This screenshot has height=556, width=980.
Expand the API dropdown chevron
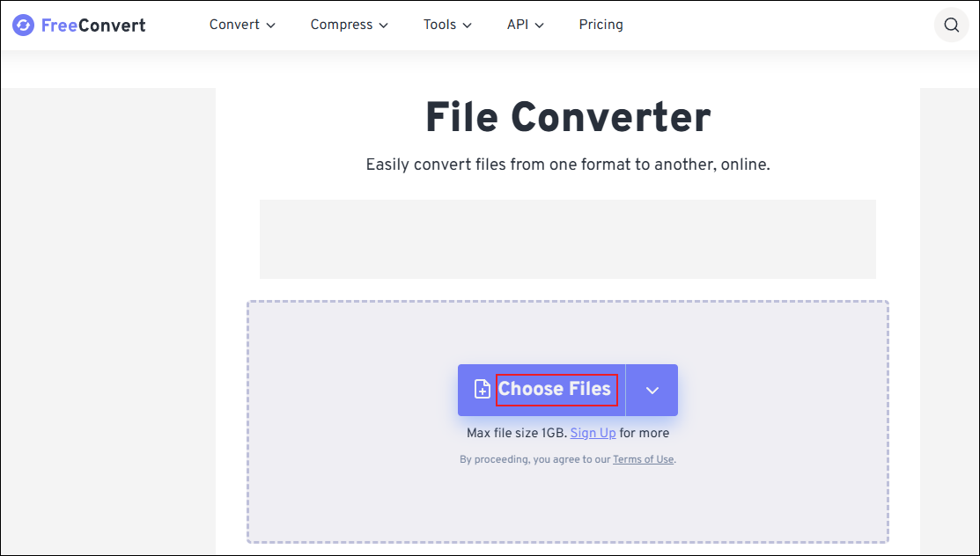click(x=539, y=26)
